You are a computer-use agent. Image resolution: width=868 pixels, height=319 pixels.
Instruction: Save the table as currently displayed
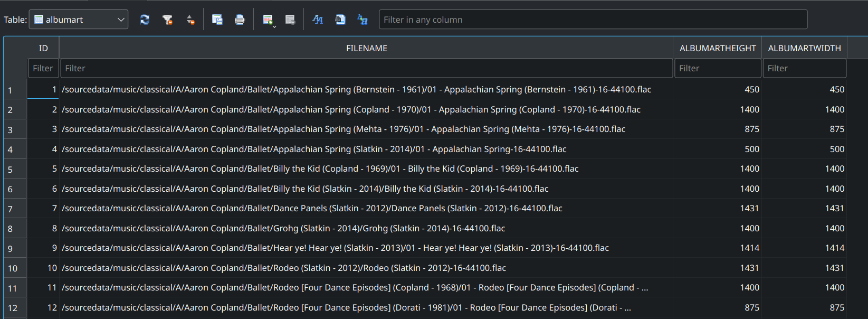point(217,20)
